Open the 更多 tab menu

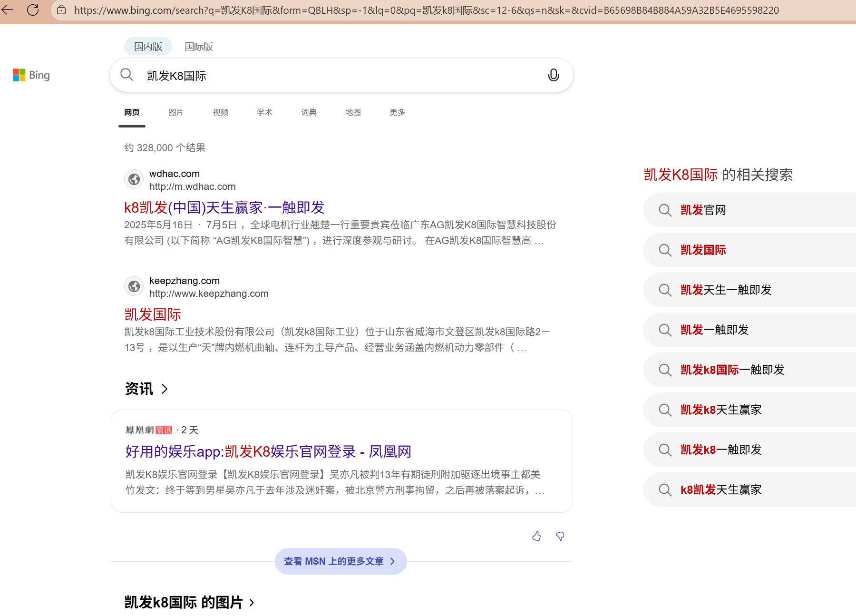tap(397, 112)
